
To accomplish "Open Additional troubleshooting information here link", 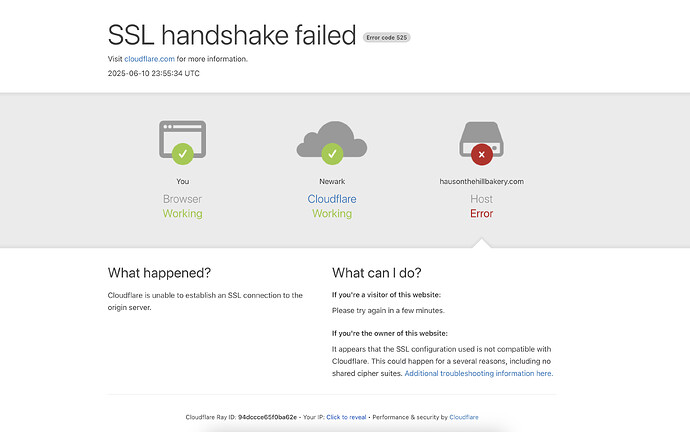I will coord(479,373).
